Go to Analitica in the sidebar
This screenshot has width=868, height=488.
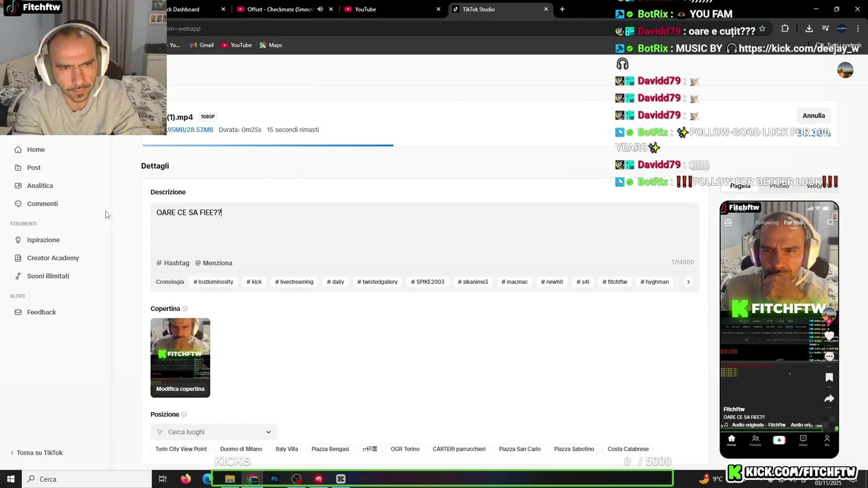(40, 186)
